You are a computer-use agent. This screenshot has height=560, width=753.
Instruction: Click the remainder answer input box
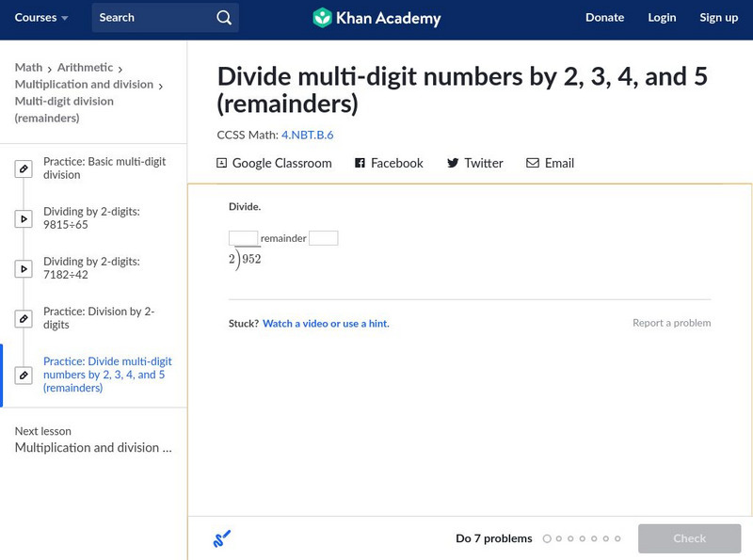point(324,237)
